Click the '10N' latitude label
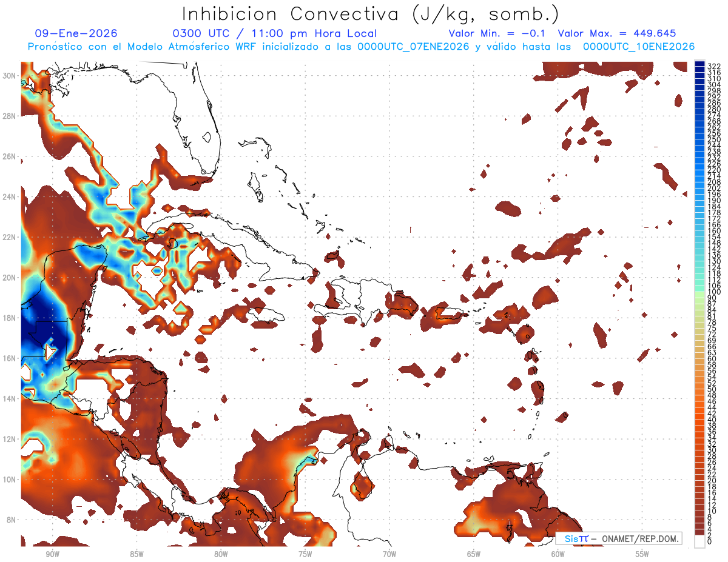 9,480
